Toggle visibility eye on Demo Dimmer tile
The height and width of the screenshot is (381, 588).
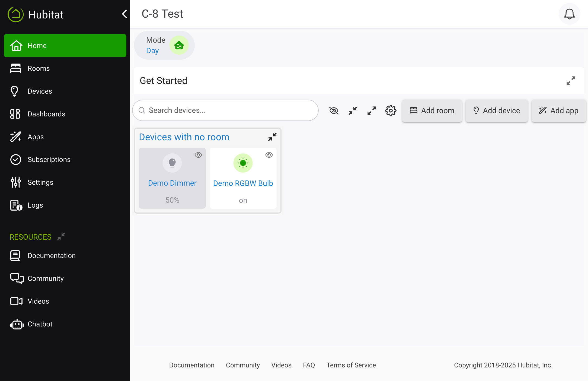click(198, 155)
